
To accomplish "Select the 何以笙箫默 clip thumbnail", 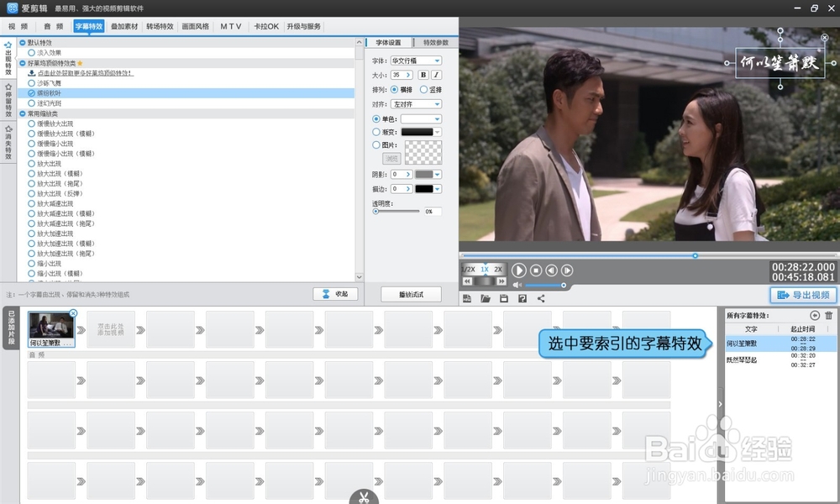I will (x=51, y=328).
